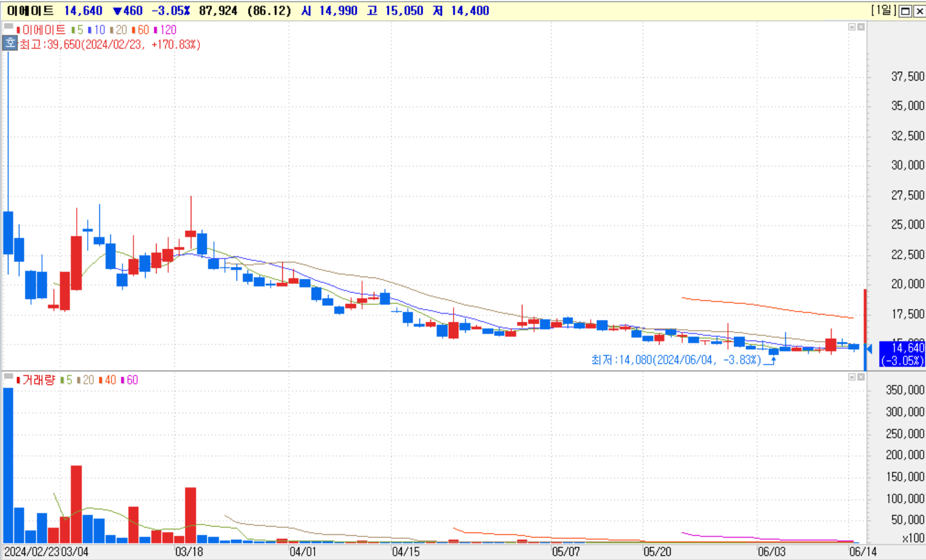This screenshot has height=560, width=926.
Task: Select the 10-day moving average legend entry
Action: click(x=96, y=30)
